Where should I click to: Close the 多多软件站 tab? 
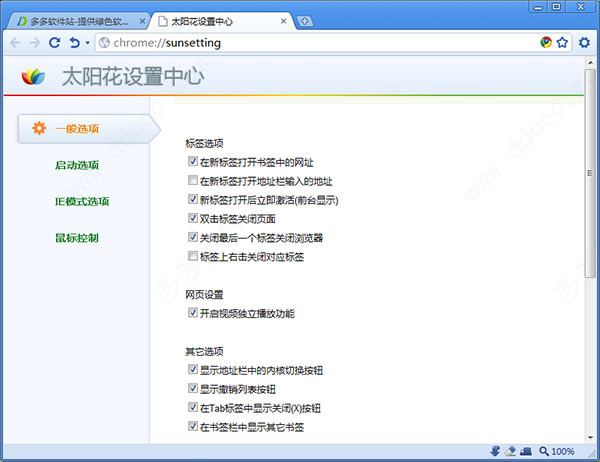tap(142, 21)
